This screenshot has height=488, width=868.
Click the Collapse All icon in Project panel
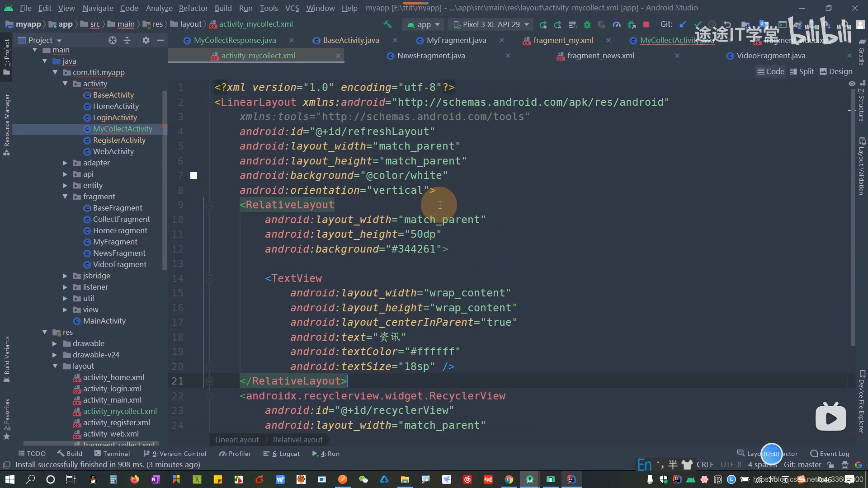click(127, 40)
